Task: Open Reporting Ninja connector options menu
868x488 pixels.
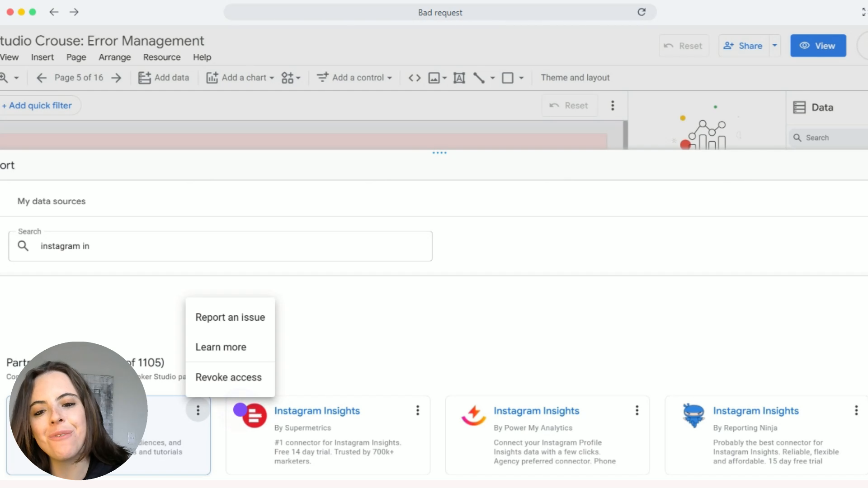Action: click(x=856, y=410)
